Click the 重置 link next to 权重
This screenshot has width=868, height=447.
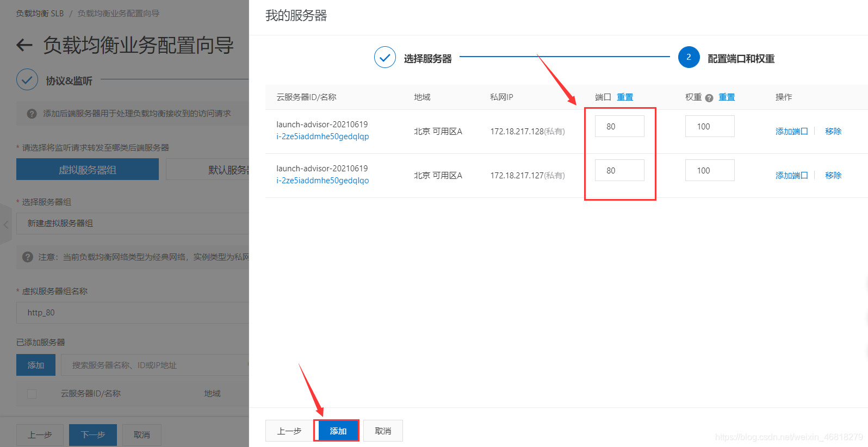click(x=727, y=97)
